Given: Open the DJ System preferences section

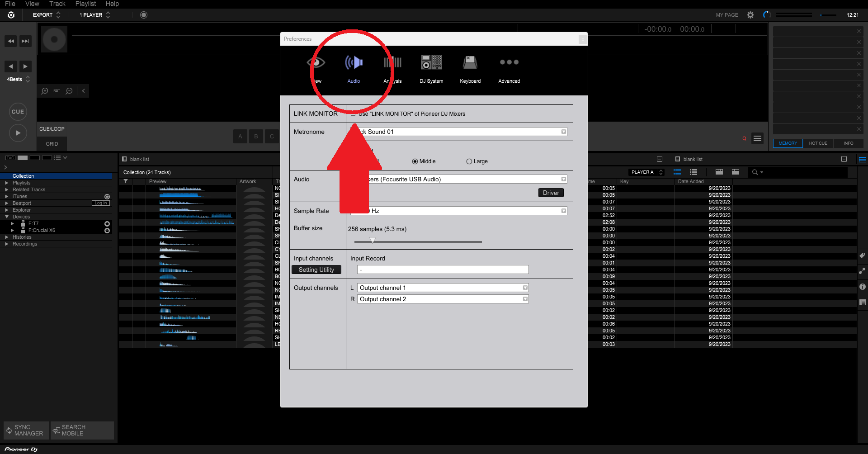Looking at the screenshot, I should click(x=431, y=68).
